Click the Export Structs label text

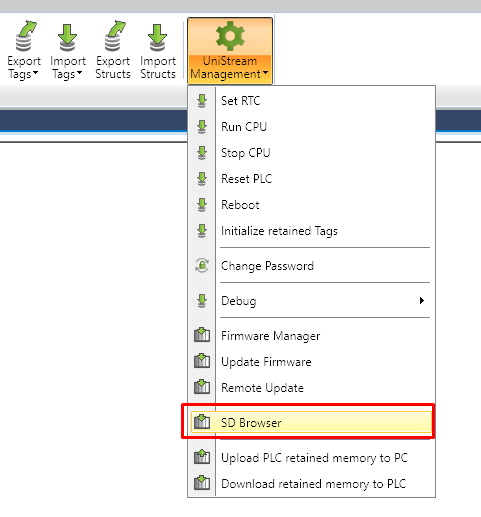[113, 67]
